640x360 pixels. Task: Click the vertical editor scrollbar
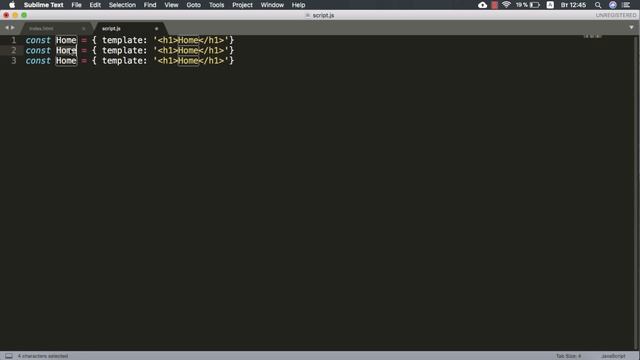coord(637,192)
